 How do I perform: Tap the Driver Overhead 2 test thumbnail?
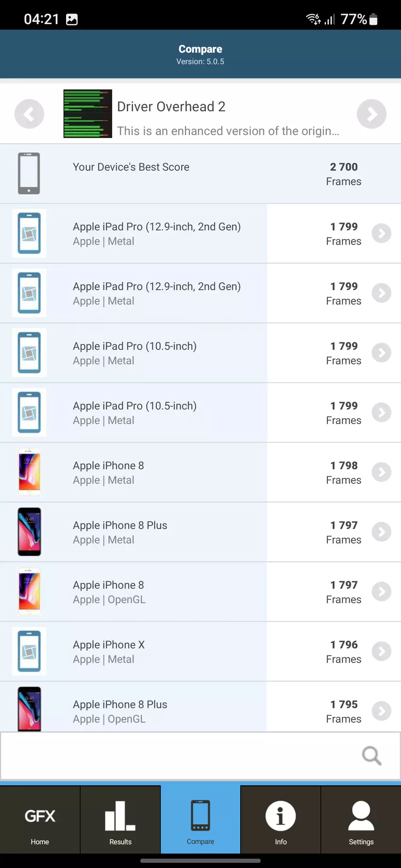[88, 114]
